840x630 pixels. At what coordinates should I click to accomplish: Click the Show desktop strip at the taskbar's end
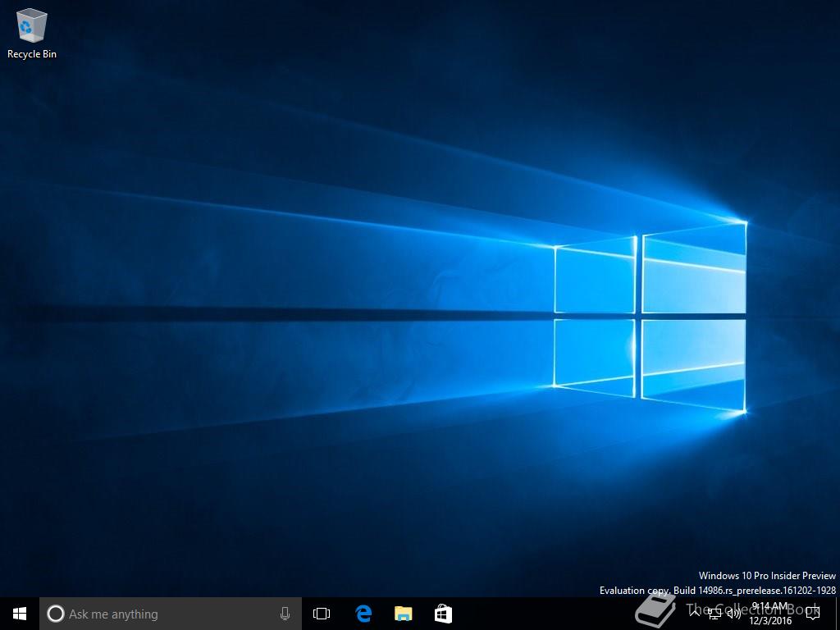click(x=838, y=614)
